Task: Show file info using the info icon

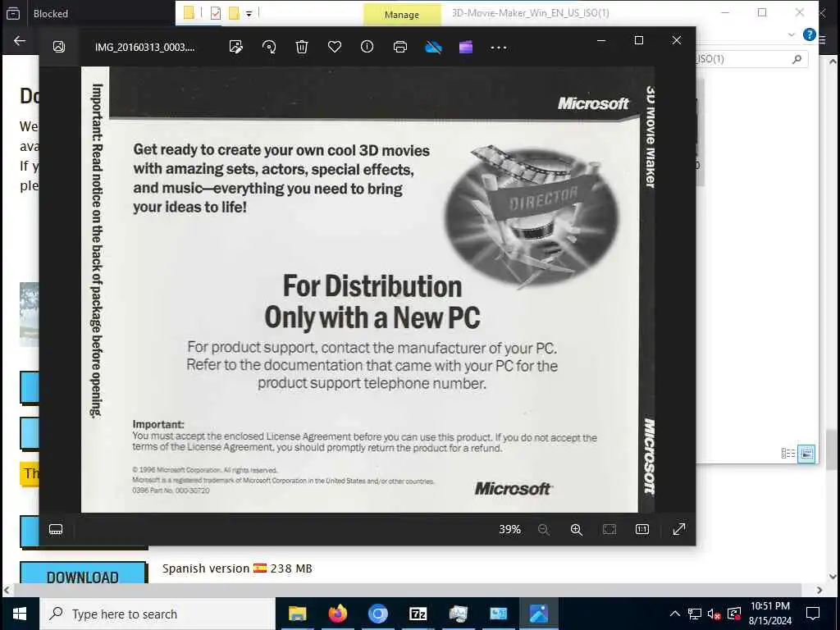Action: pyautogui.click(x=367, y=47)
